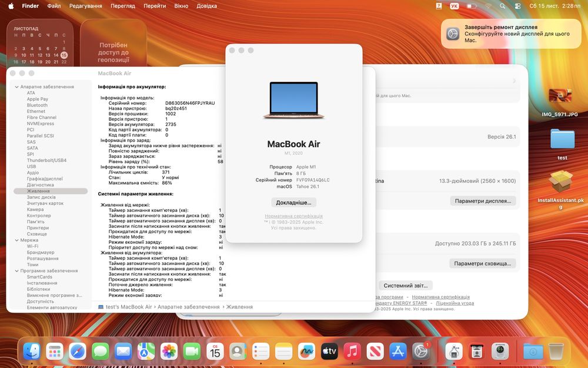
Task: Open the Перегляд menu
Action: [123, 6]
